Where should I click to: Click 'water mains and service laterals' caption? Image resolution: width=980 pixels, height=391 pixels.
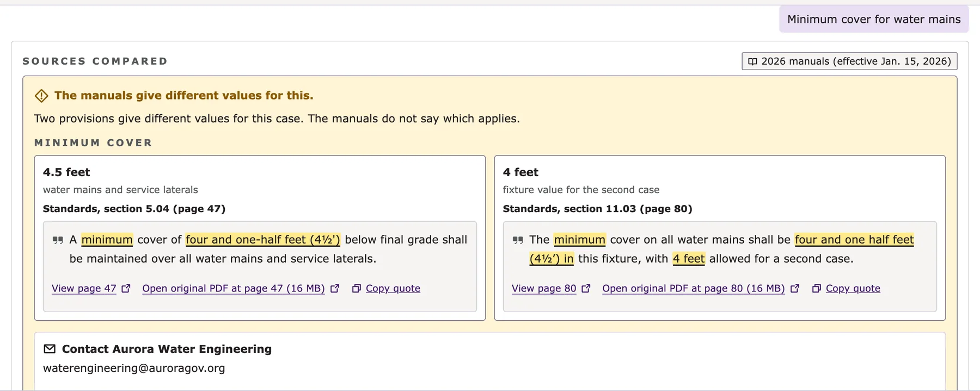pyautogui.click(x=120, y=190)
